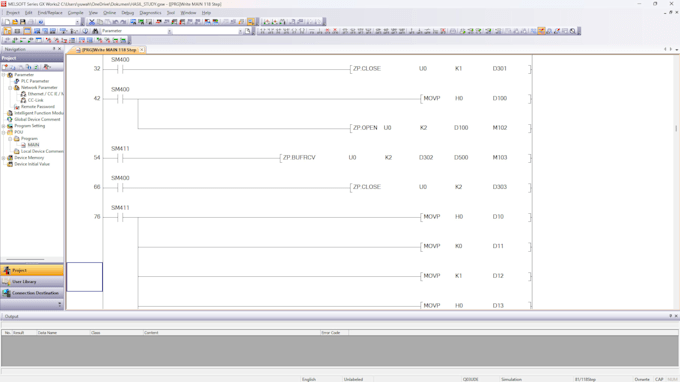Switch to the User Library view
Screen dimensions: 680x382
point(32,282)
